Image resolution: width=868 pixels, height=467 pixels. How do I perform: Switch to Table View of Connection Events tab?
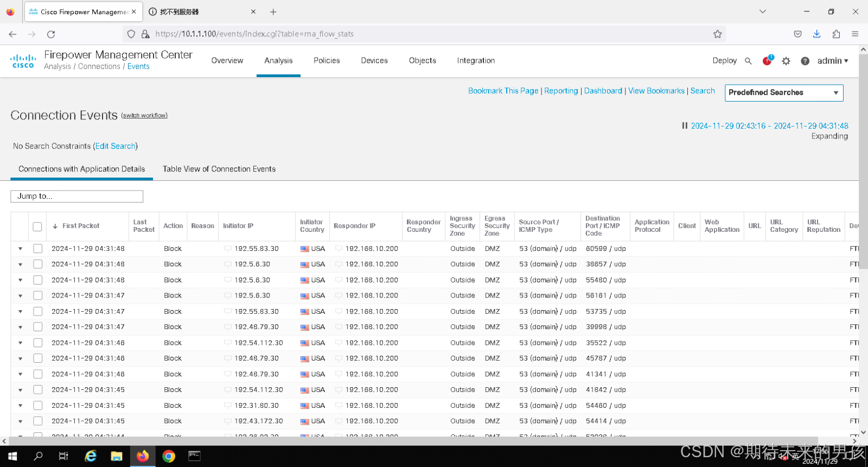[x=219, y=169]
